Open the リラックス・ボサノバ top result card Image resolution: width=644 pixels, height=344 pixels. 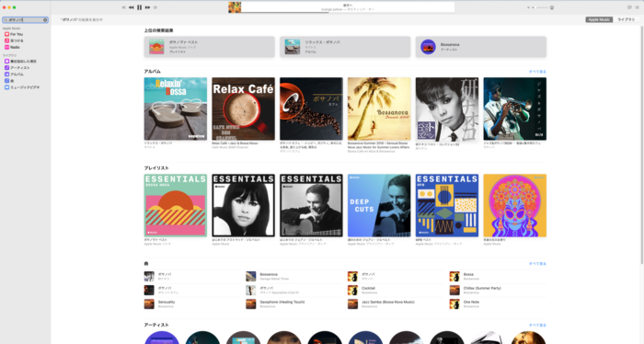coord(345,47)
